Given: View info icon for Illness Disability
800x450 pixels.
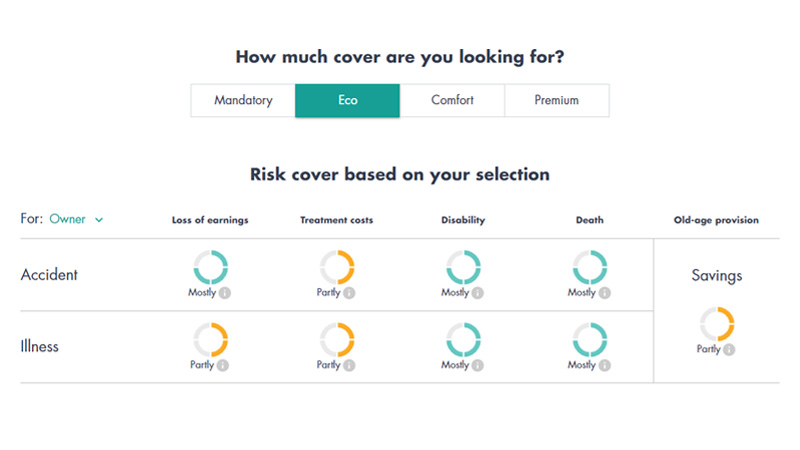Looking at the screenshot, I should 477,365.
